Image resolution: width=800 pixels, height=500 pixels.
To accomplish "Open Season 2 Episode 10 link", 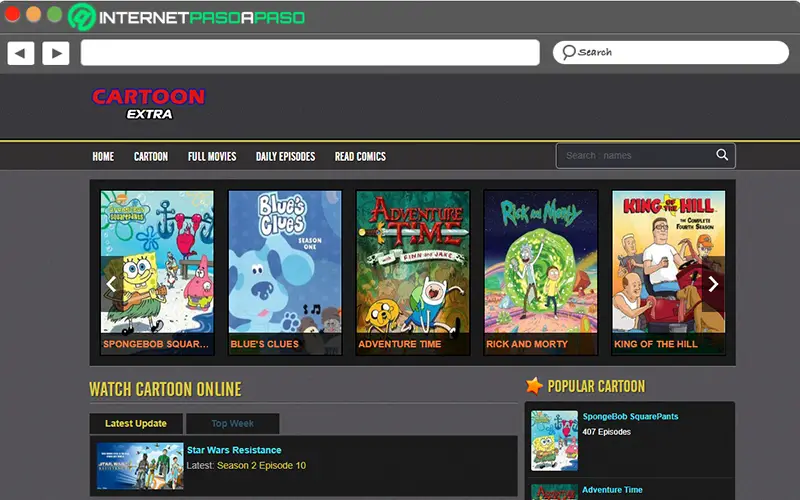I will 261,465.
